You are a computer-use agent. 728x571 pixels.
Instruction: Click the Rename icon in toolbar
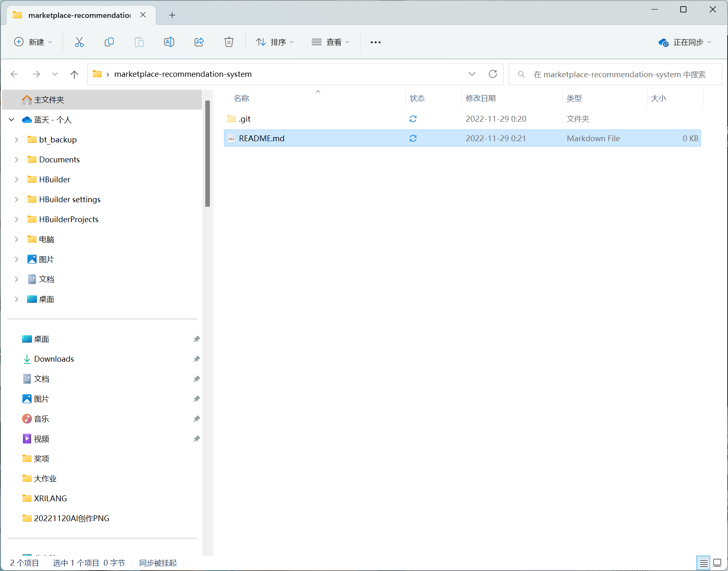pyautogui.click(x=169, y=42)
